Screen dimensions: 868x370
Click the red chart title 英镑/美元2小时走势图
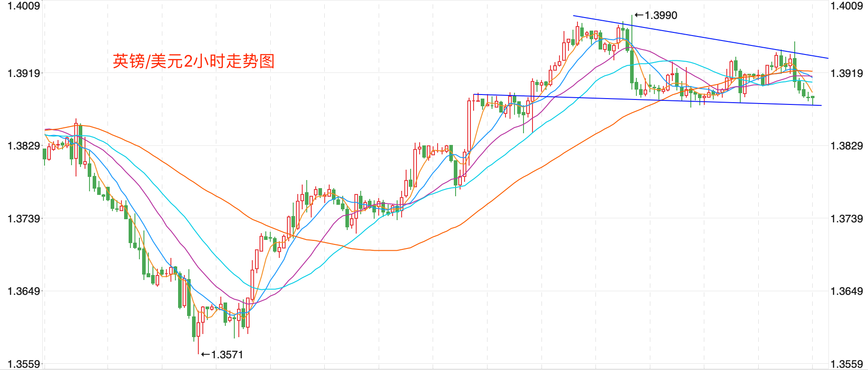pyautogui.click(x=193, y=61)
